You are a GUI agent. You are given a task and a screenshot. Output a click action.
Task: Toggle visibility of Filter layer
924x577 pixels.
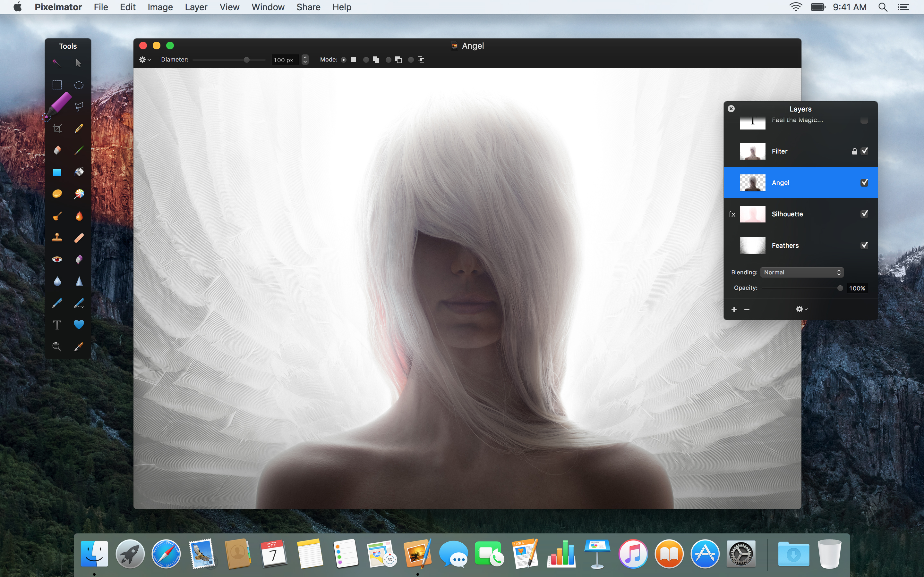[x=865, y=151]
